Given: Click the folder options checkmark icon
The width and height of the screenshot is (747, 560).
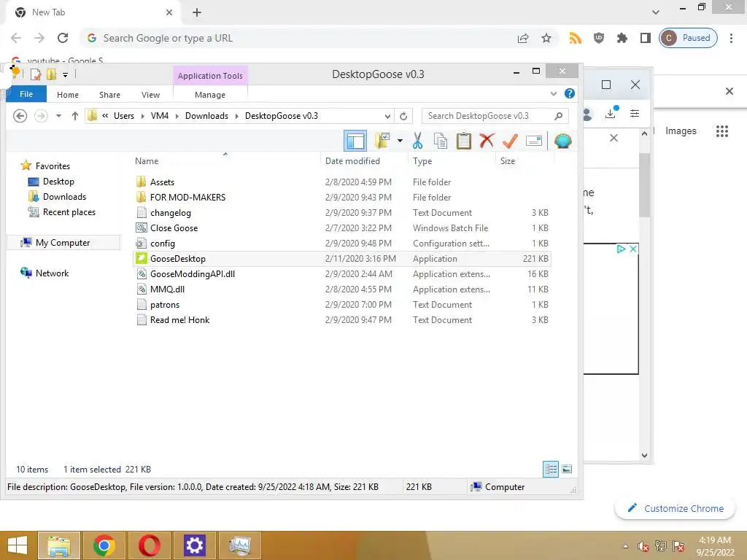Looking at the screenshot, I should point(382,141).
